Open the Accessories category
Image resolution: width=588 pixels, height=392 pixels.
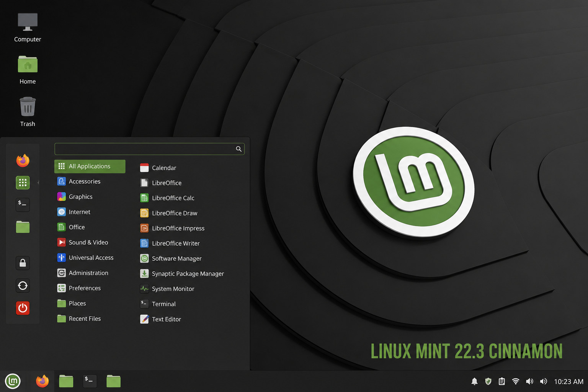click(x=90, y=181)
